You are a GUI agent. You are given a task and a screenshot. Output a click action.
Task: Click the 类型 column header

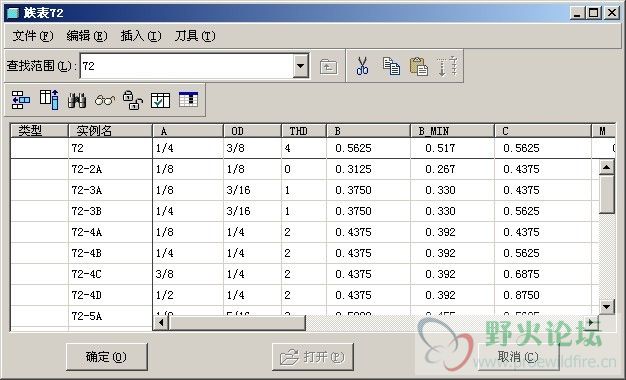[39, 131]
